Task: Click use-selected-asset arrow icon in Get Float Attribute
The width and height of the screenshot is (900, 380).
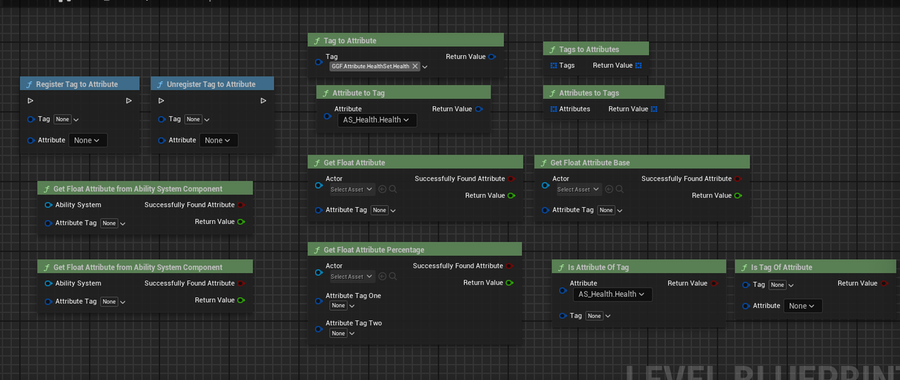Action: [382, 189]
